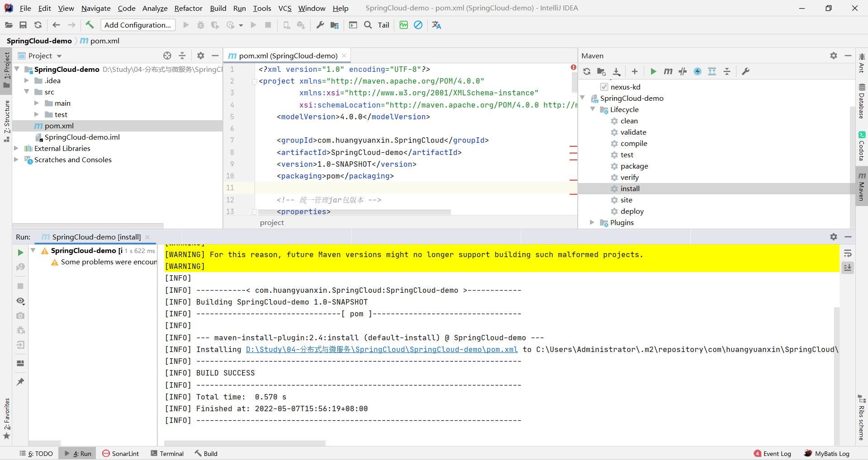Collapse SpringCloud-demo node in Maven panel

coord(583,98)
